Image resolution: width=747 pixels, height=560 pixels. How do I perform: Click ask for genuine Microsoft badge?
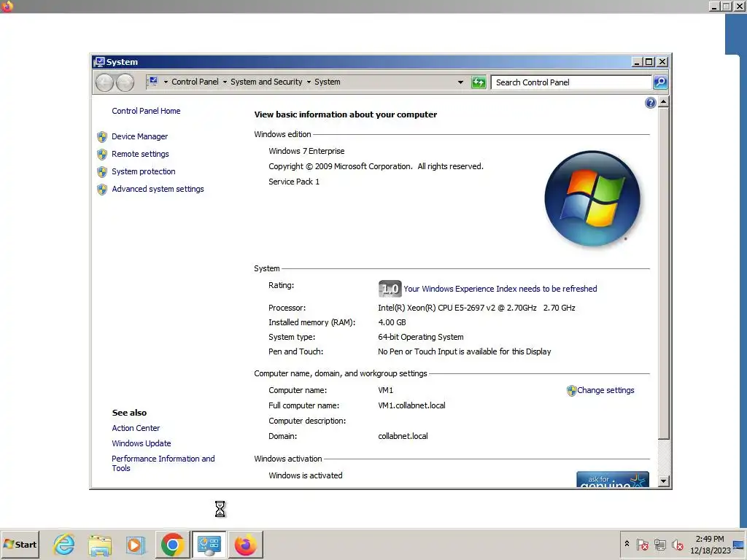(613, 479)
